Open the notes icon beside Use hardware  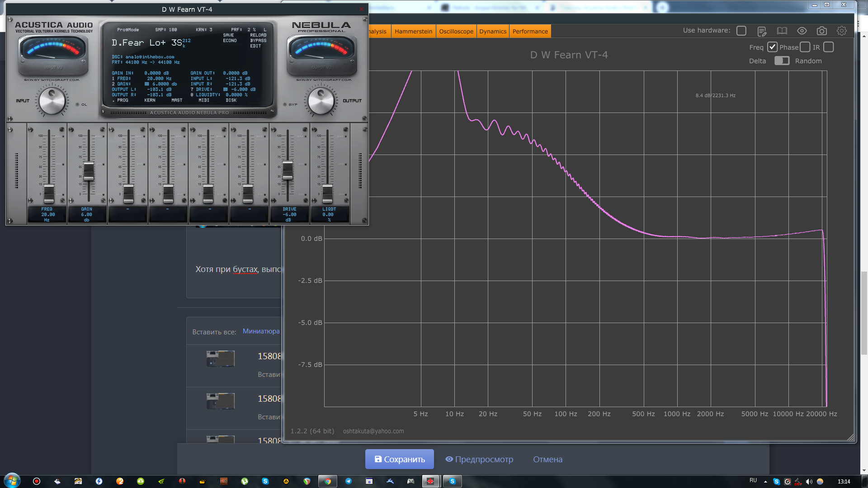click(762, 31)
